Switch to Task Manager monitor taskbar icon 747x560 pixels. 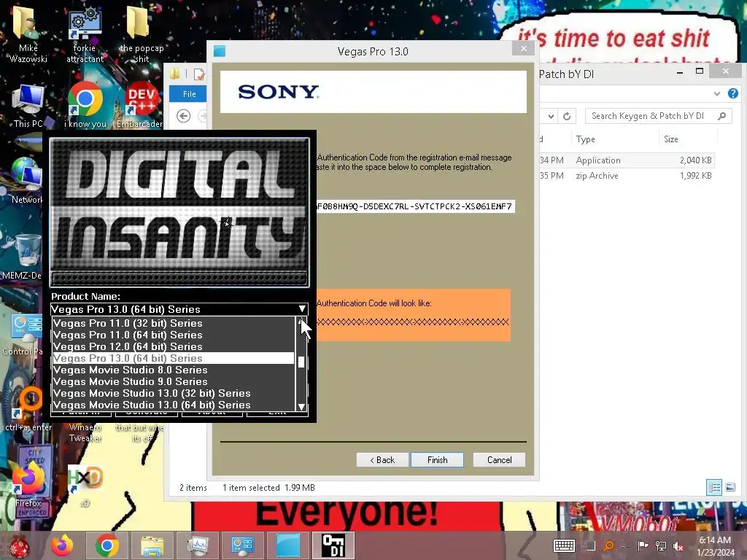coord(197,545)
